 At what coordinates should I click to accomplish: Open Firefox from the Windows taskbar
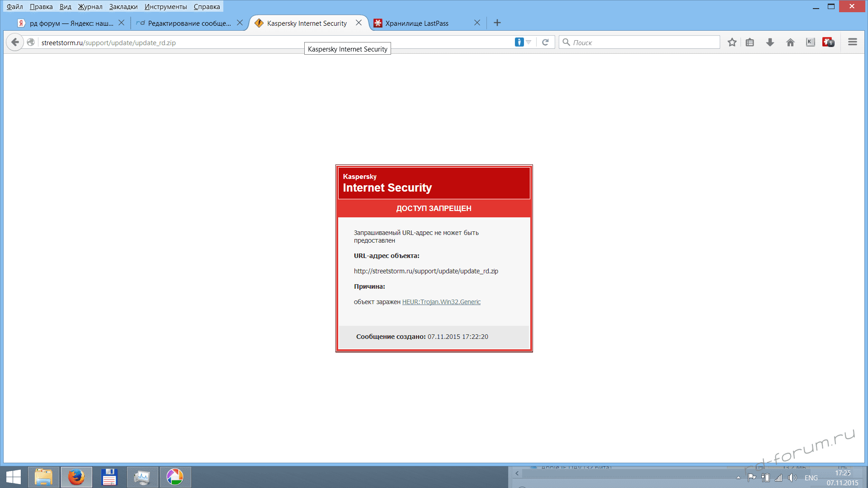[76, 477]
